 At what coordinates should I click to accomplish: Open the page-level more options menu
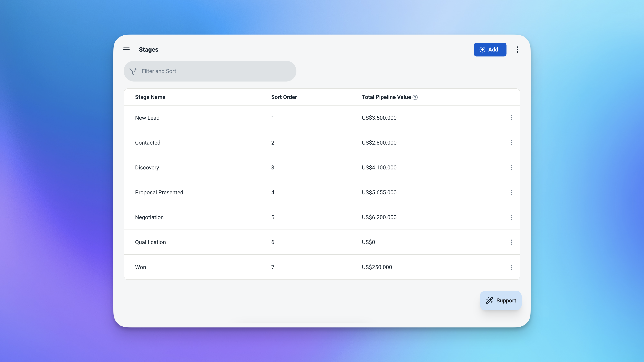517,50
